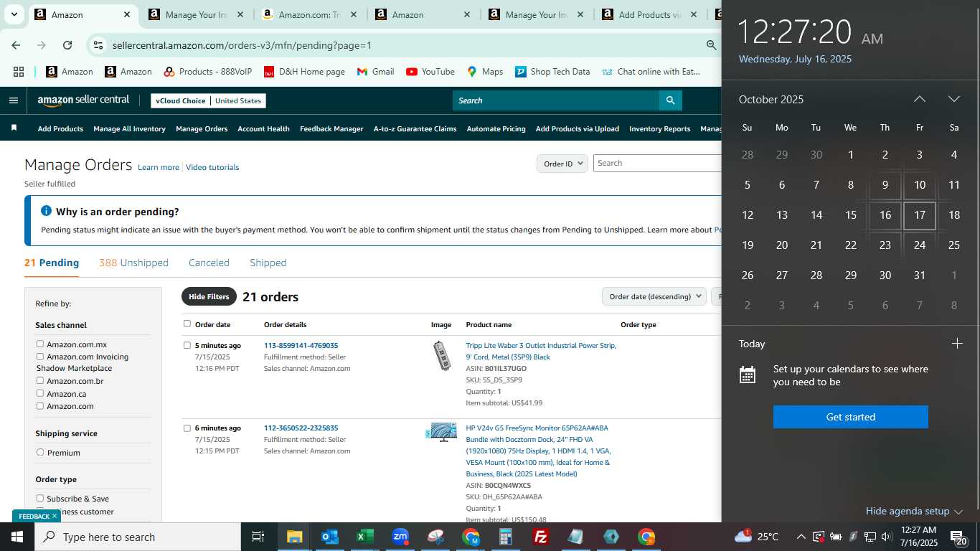The image size is (980, 551).
Task: Open Excel from the taskbar
Action: coord(364,537)
